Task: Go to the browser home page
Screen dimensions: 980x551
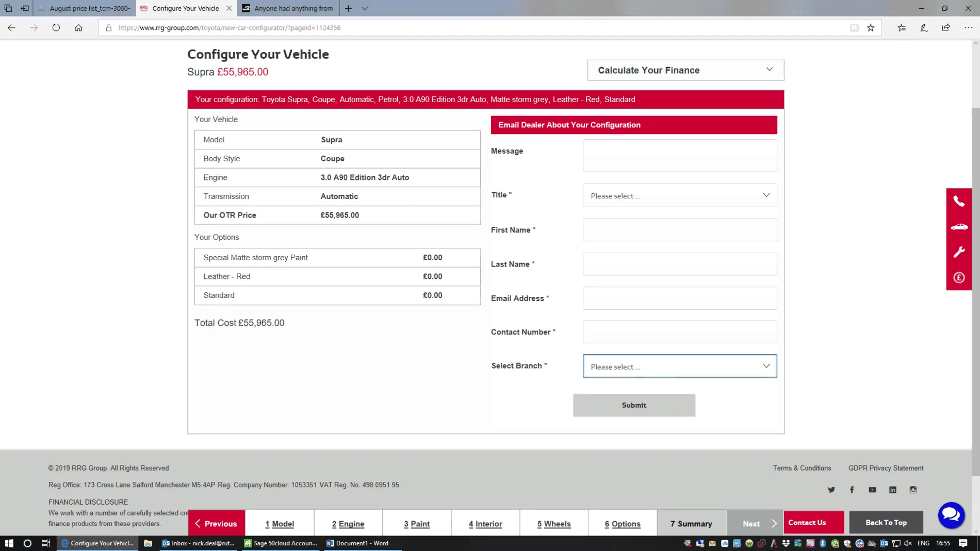Action: [x=78, y=28]
